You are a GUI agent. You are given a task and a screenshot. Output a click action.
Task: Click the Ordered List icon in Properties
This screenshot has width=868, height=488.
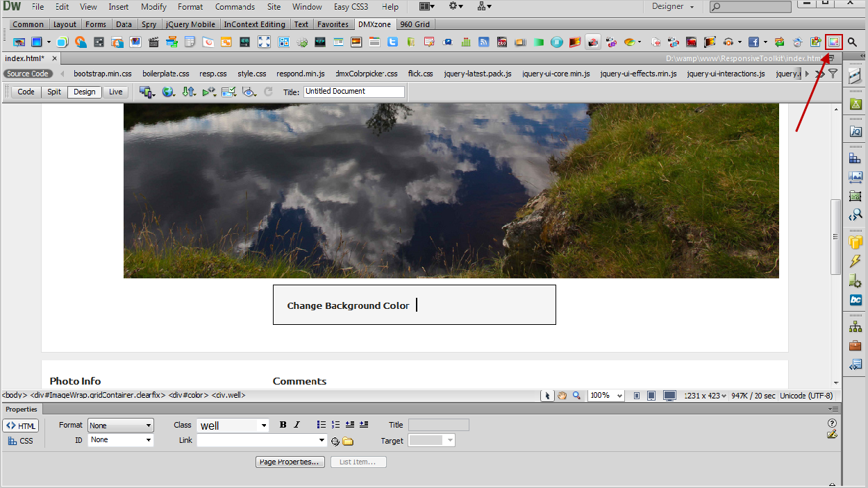coord(335,425)
